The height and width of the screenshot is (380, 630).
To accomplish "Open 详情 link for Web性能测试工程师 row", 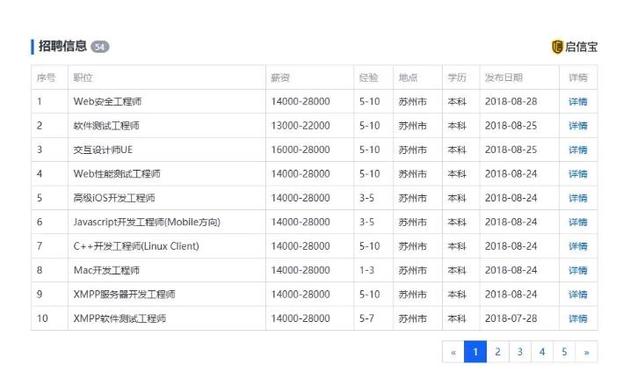I will coord(578,174).
